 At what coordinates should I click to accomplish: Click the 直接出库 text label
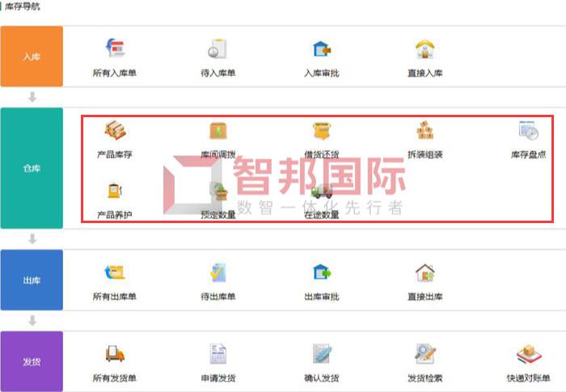click(424, 297)
